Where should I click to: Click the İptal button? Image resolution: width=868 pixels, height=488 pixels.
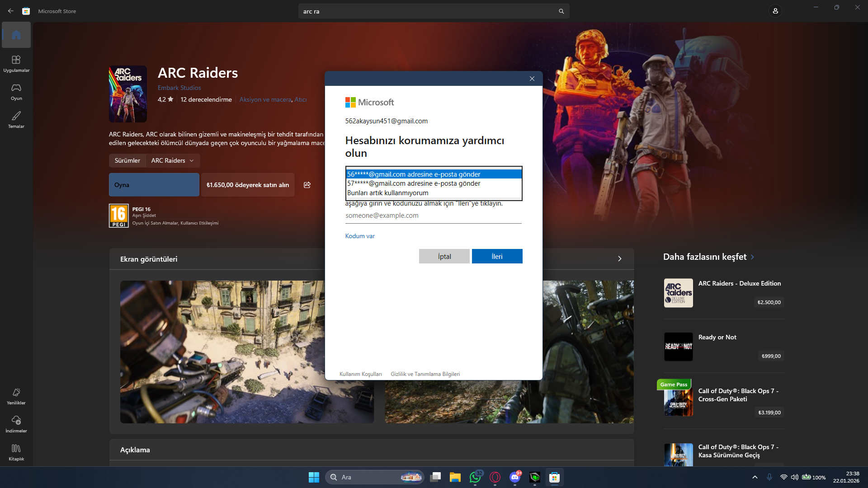pos(444,256)
